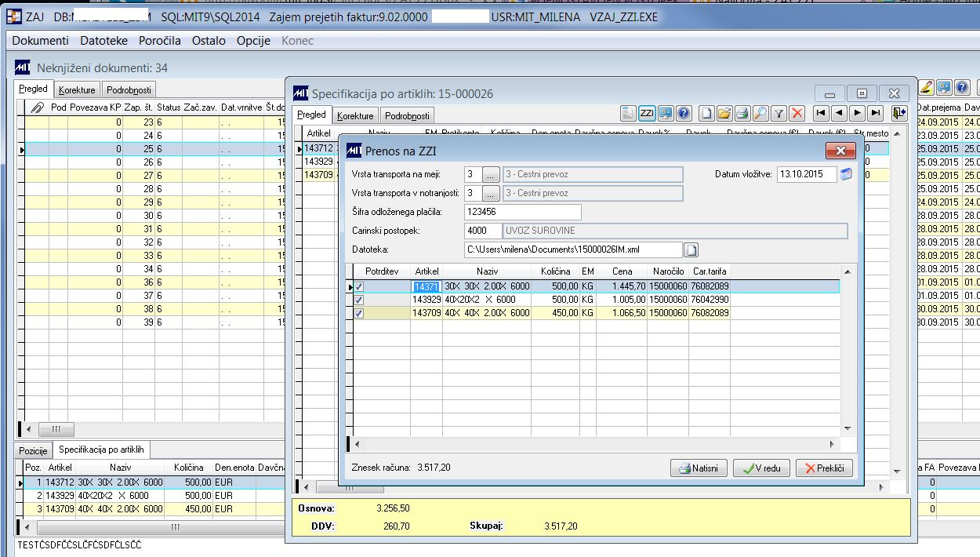Click the V redu button
Viewport: 980px width, 557px height.
(761, 468)
